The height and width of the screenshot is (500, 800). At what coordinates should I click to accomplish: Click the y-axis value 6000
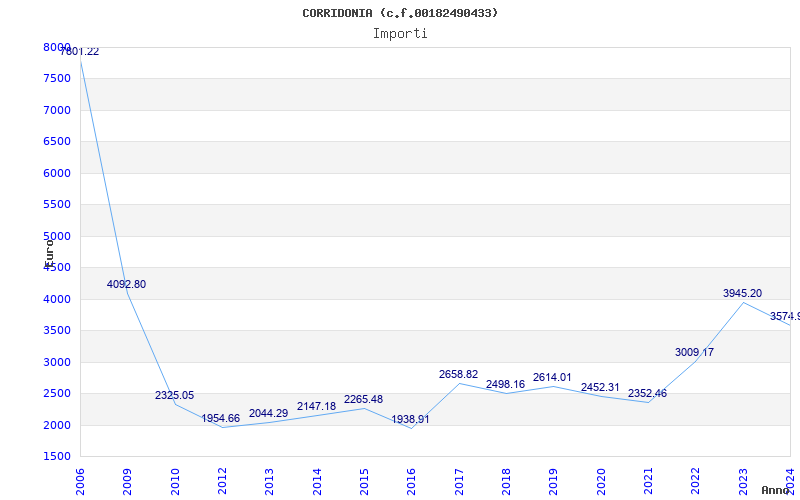tap(57, 173)
